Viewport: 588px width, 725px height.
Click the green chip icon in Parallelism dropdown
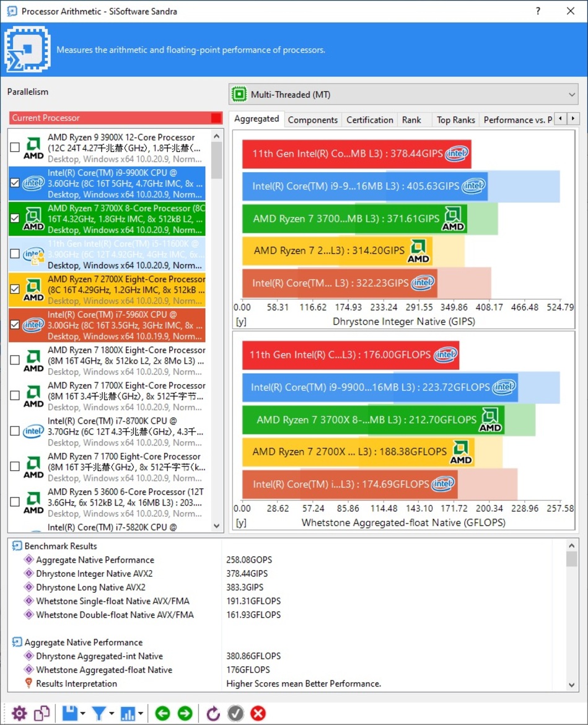pyautogui.click(x=239, y=94)
